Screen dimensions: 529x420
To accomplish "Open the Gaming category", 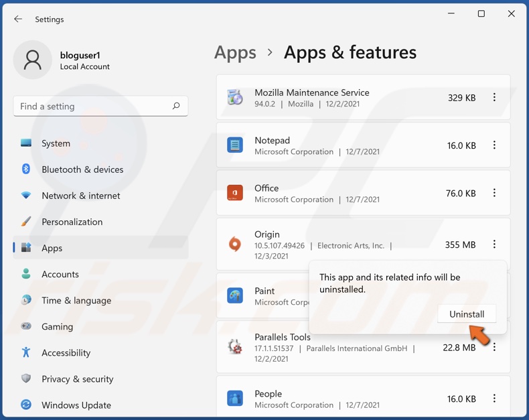I will click(100, 326).
